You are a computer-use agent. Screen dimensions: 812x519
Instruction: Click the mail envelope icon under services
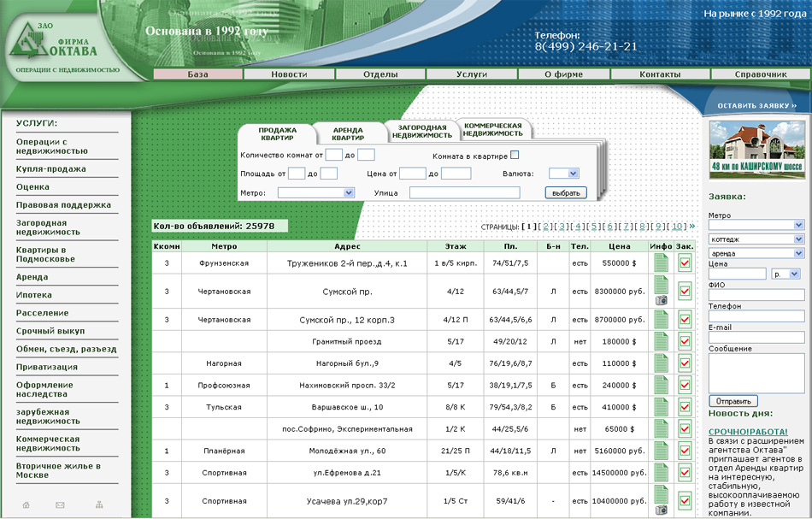click(x=60, y=504)
